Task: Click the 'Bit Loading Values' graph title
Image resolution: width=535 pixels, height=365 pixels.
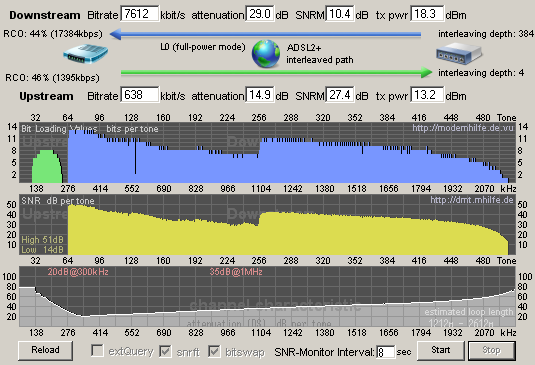Action: coord(59,129)
